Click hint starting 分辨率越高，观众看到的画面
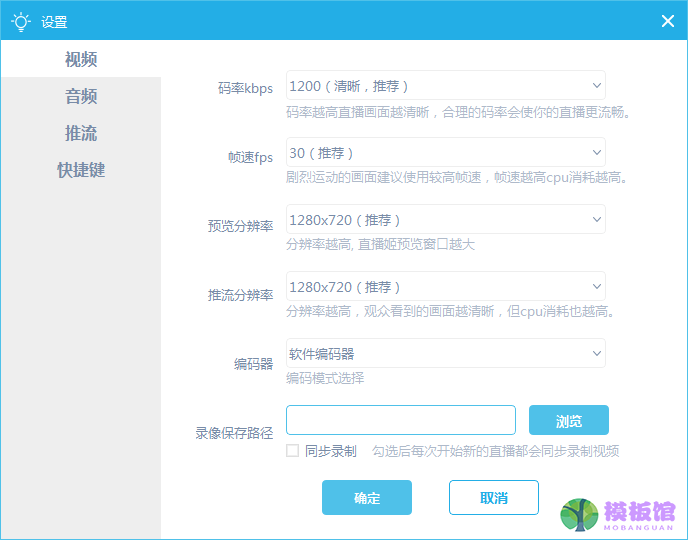 pyautogui.click(x=451, y=311)
